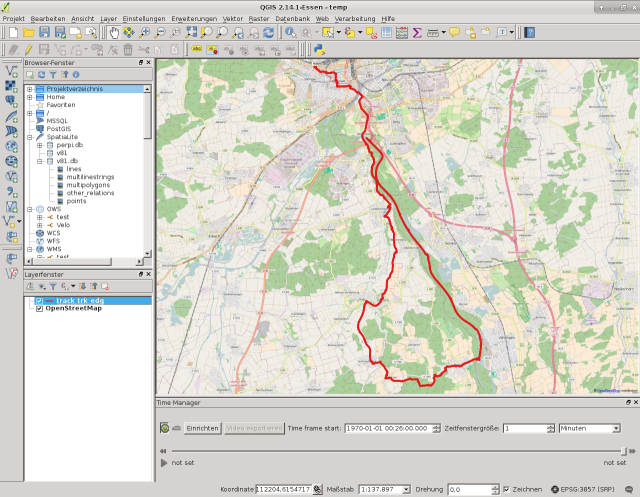Click the Video exportieren button

[x=254, y=428]
